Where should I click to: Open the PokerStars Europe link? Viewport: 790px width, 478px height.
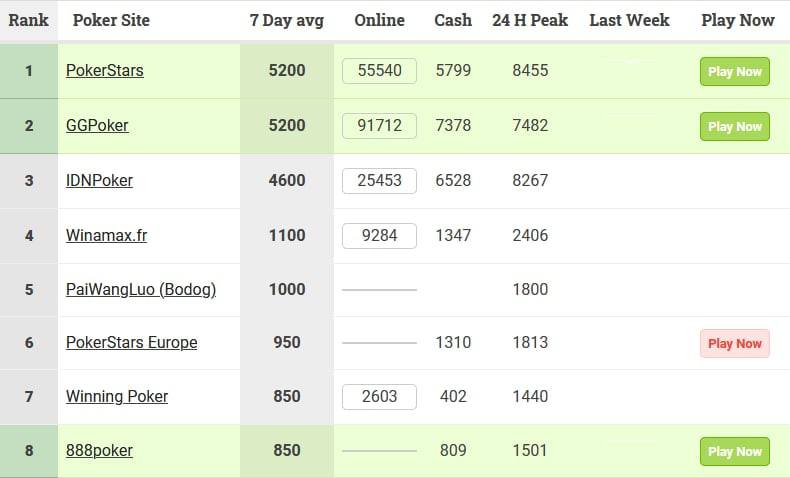pyautogui.click(x=131, y=343)
